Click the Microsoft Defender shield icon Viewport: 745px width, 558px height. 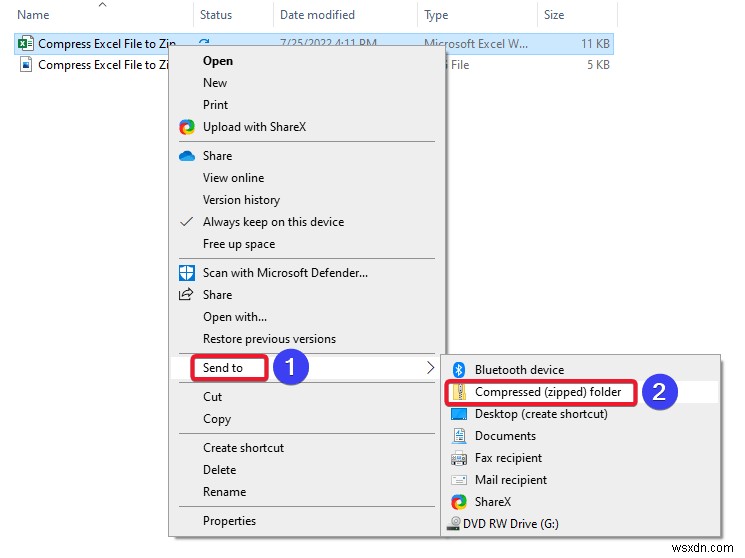(x=187, y=273)
